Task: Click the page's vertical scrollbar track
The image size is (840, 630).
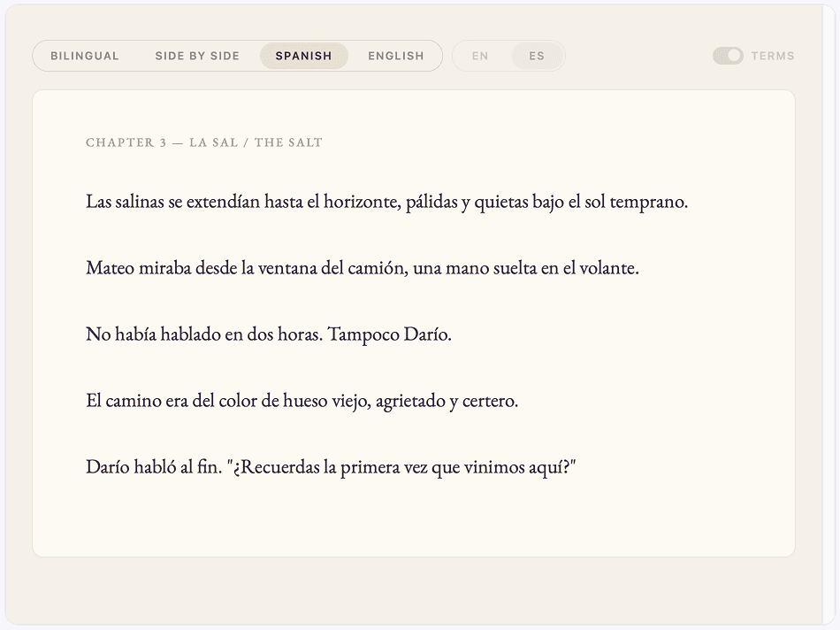Action: pos(829,315)
